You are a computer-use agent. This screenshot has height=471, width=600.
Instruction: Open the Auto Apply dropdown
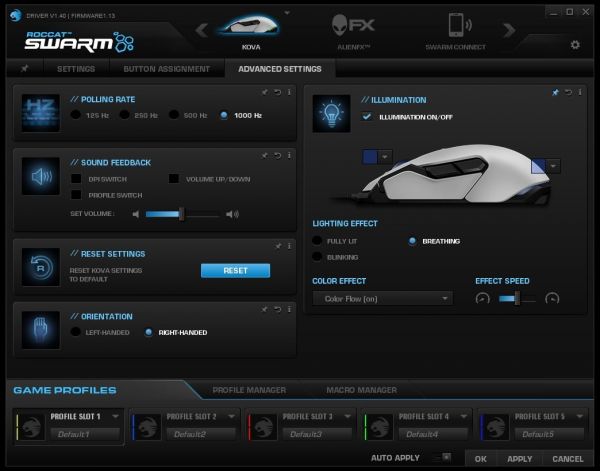446,458
